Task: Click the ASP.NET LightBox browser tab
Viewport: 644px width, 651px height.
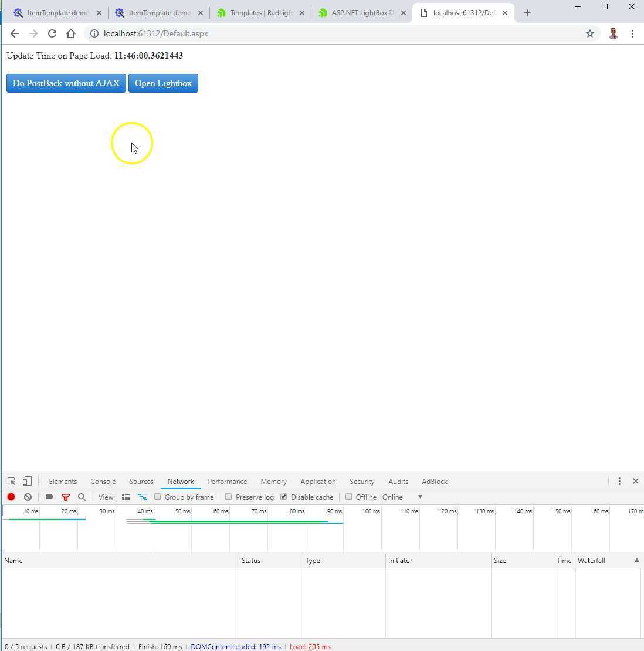Action: pos(359,12)
